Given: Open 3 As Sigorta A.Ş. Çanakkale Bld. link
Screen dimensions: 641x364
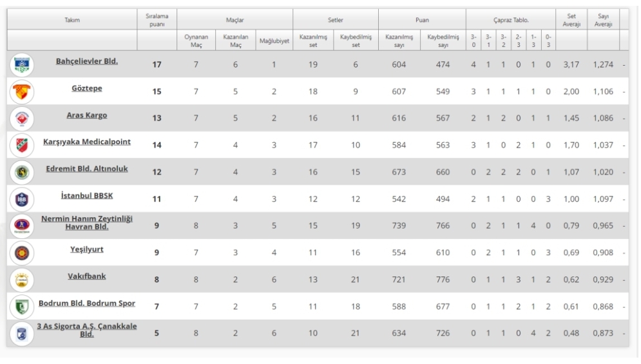Looking at the screenshot, I should pos(87,330).
